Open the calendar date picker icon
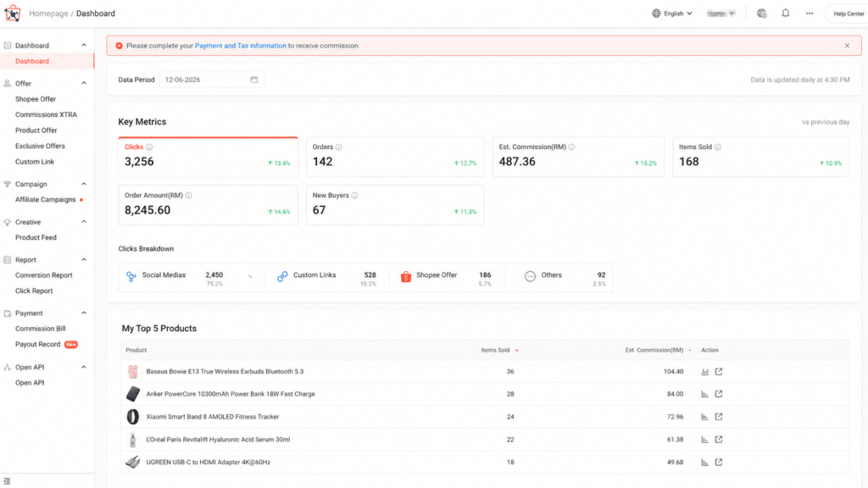This screenshot has height=488, width=868. point(254,80)
